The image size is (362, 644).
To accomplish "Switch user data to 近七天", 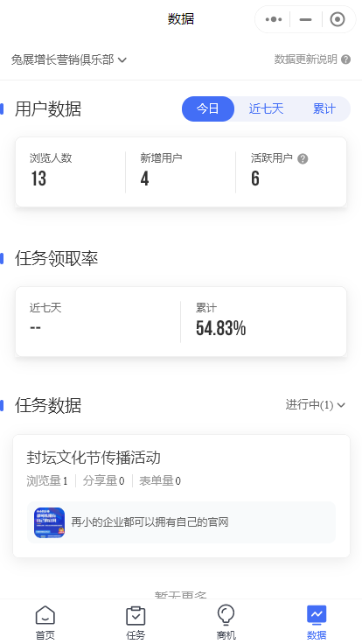I will point(266,108).
